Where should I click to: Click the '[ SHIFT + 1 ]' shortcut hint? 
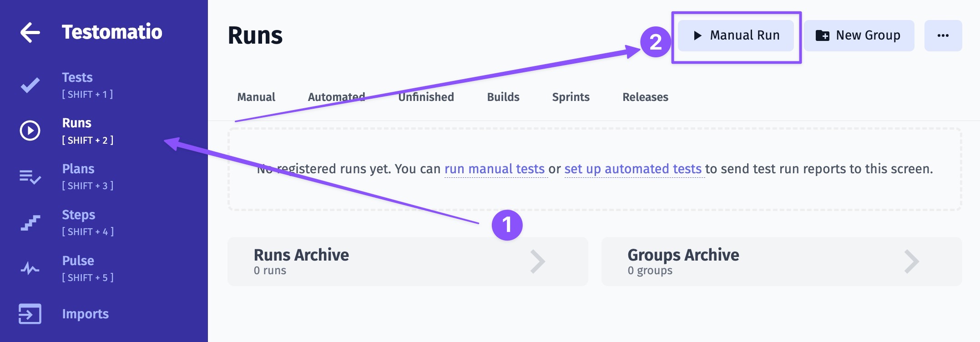[87, 95]
